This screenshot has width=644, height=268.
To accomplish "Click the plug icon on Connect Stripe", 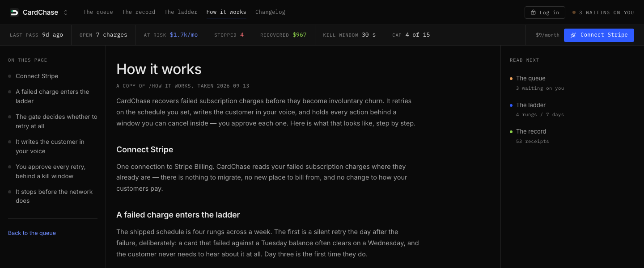I will click(573, 35).
